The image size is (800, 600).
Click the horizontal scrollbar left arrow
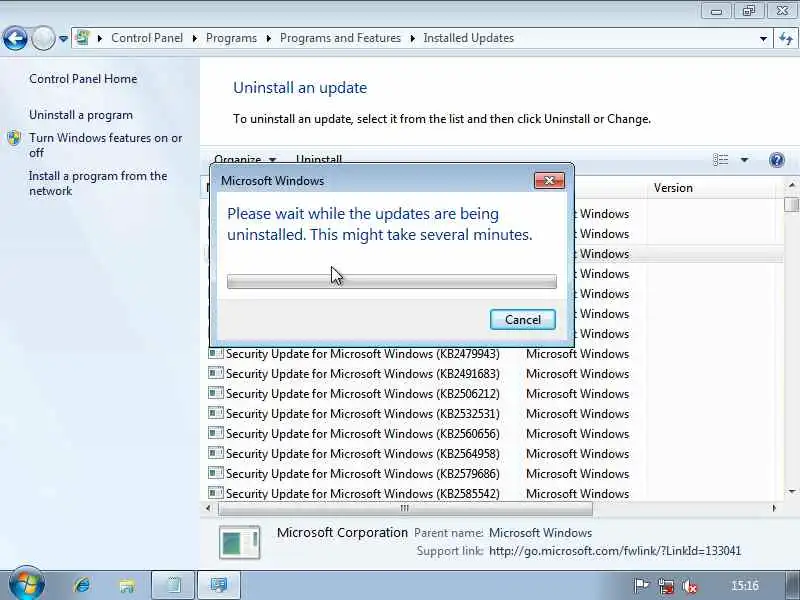click(208, 508)
